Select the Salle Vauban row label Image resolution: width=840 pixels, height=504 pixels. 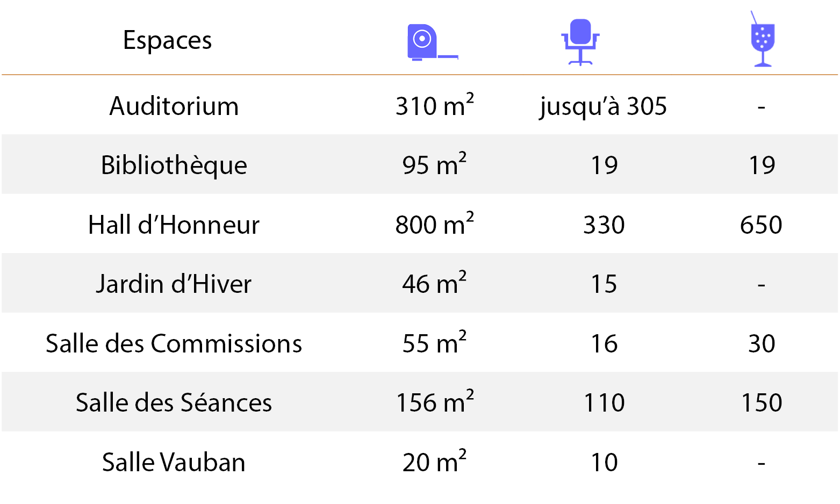(x=174, y=462)
